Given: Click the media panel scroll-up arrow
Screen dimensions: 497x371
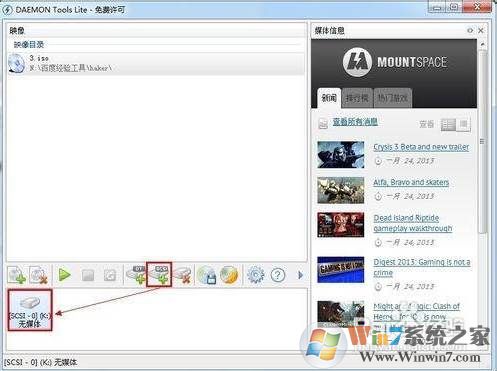Looking at the screenshot, I should click(x=482, y=44).
